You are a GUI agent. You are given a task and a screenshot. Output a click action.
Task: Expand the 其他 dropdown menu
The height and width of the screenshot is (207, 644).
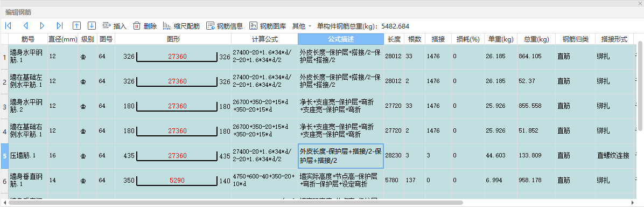coord(302,26)
